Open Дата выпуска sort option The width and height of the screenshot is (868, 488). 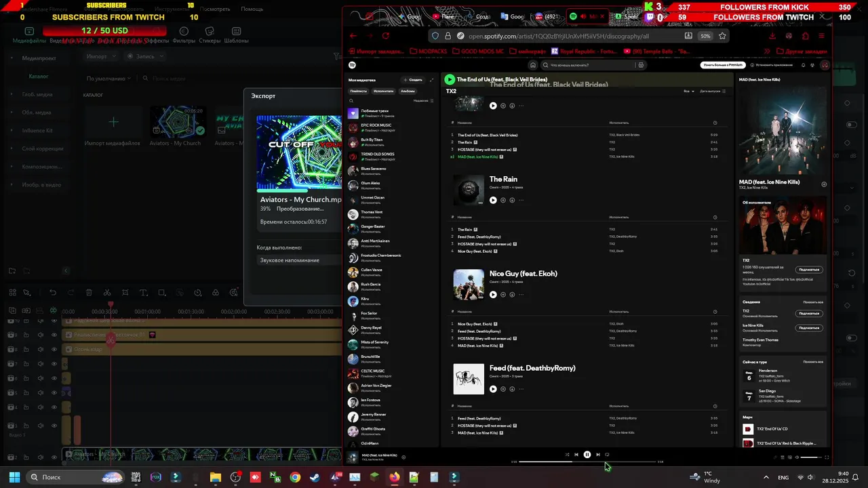(x=714, y=91)
